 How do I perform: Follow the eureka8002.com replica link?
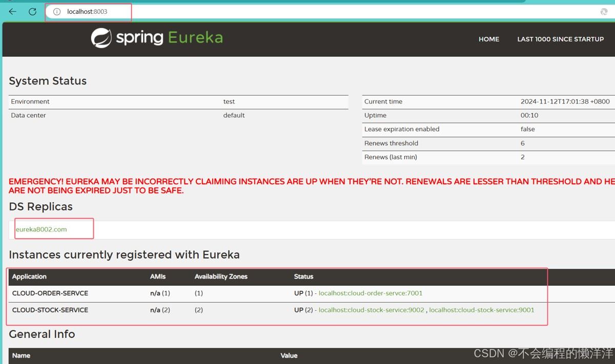[x=41, y=229]
